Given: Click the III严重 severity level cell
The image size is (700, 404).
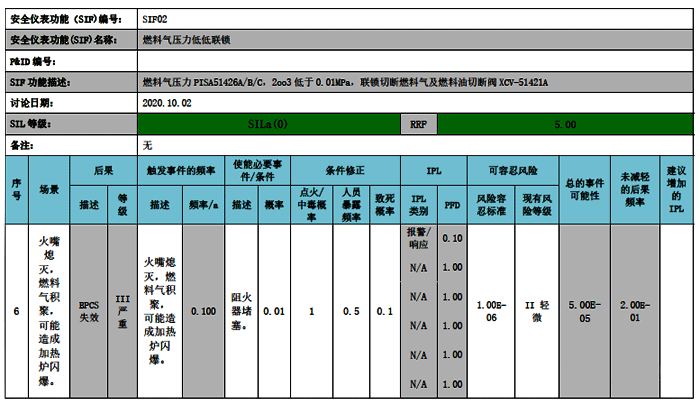Looking at the screenshot, I should 124,311.
